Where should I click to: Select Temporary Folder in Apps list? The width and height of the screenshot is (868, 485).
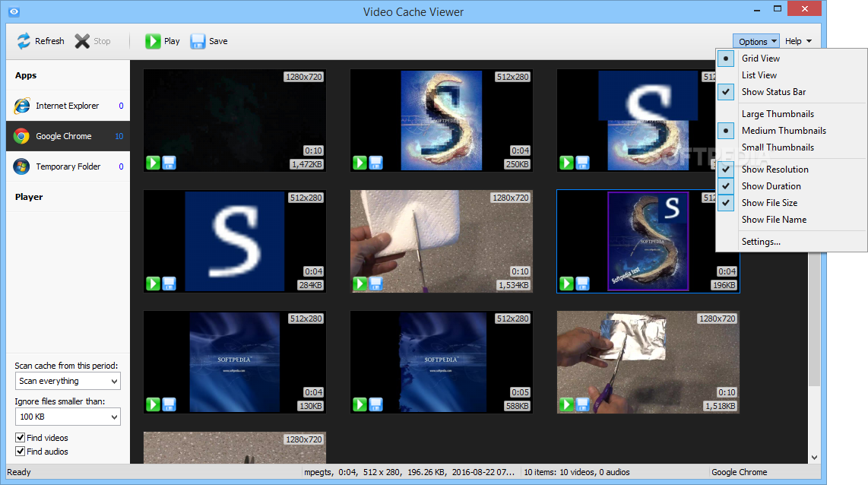68,166
